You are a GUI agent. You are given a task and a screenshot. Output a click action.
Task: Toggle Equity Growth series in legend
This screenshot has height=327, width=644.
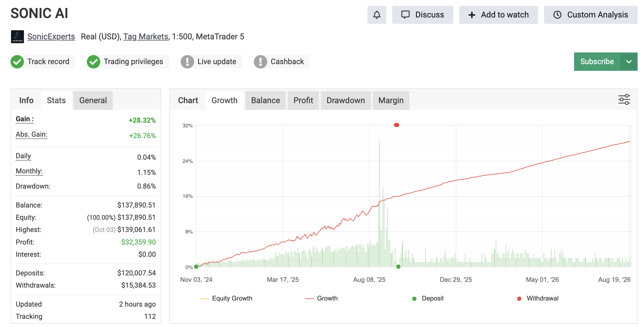point(226,298)
